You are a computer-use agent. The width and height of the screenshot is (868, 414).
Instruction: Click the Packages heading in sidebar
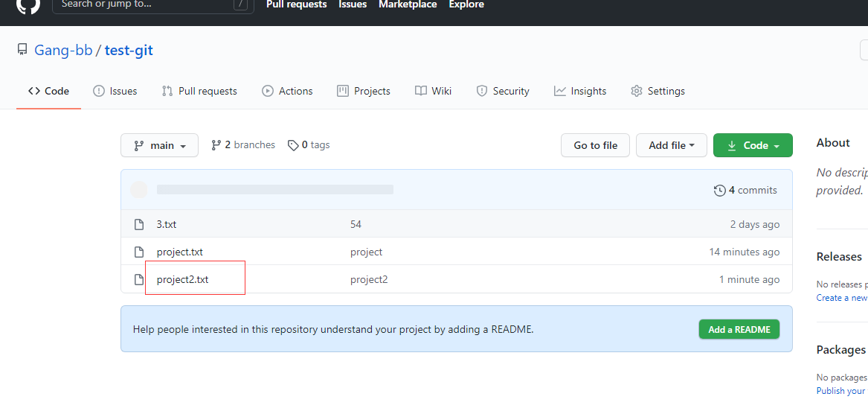[841, 350]
